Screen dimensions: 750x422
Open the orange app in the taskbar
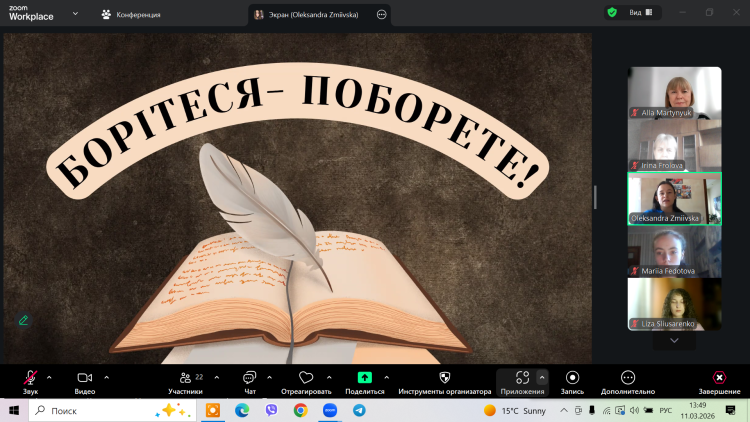pyautogui.click(x=213, y=411)
